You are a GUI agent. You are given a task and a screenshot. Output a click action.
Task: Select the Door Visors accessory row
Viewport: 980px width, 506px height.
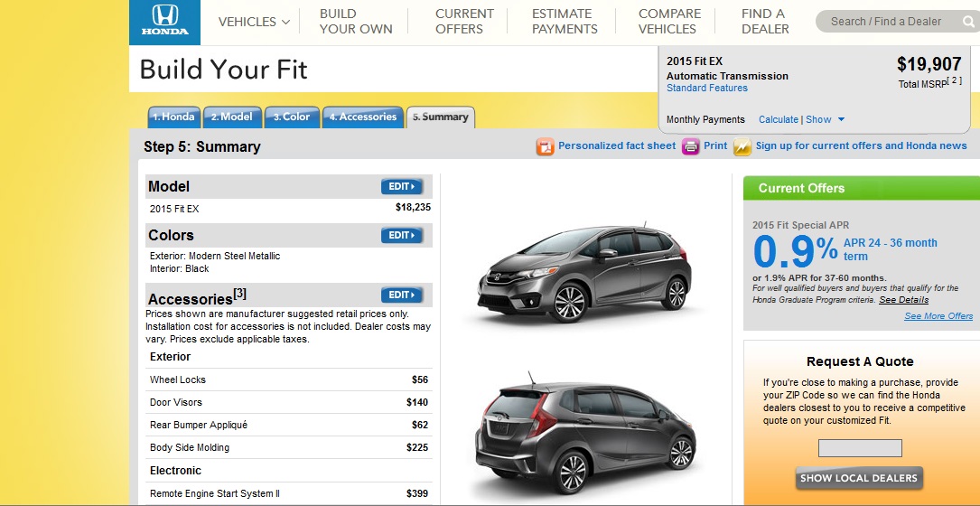pyautogui.click(x=289, y=402)
